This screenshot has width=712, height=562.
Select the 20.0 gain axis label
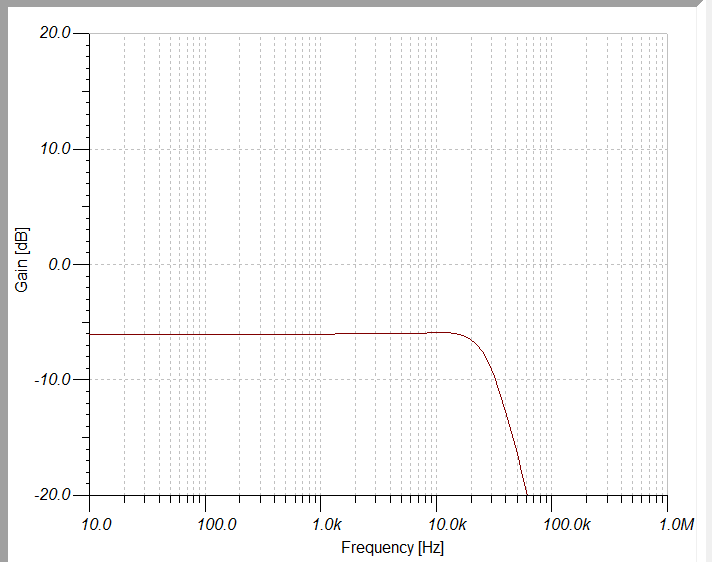(x=55, y=33)
